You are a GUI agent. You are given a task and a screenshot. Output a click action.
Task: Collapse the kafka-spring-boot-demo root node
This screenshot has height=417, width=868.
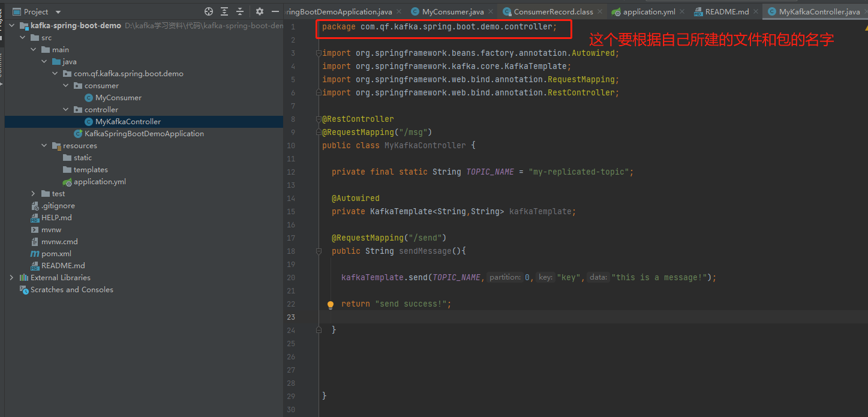point(12,26)
